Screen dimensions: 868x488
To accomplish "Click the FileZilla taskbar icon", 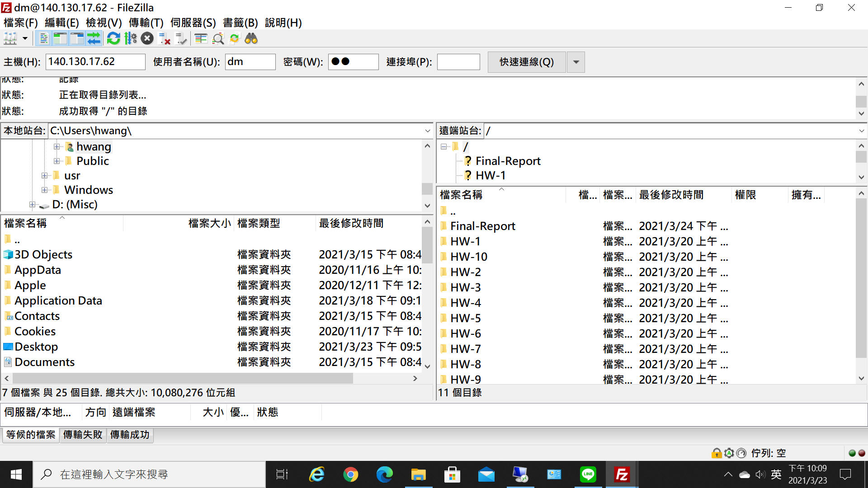I will (622, 474).
